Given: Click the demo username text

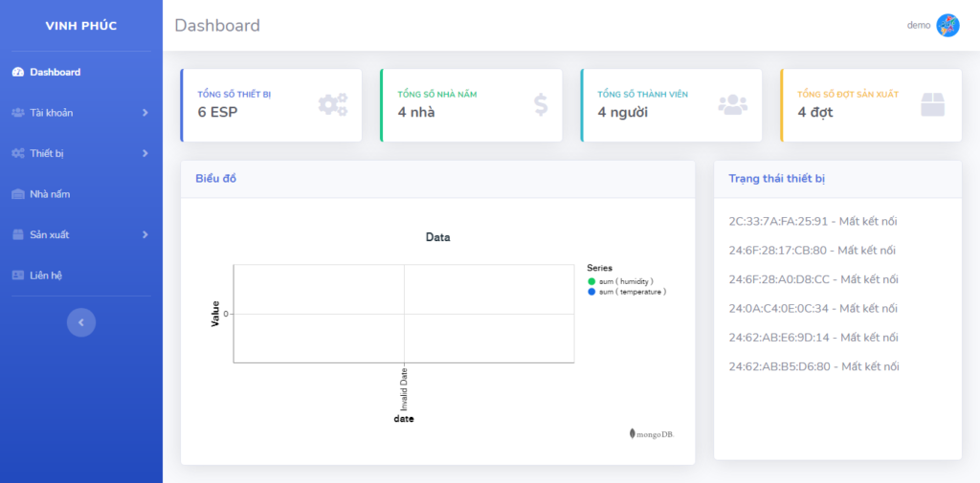Looking at the screenshot, I should coord(919,26).
